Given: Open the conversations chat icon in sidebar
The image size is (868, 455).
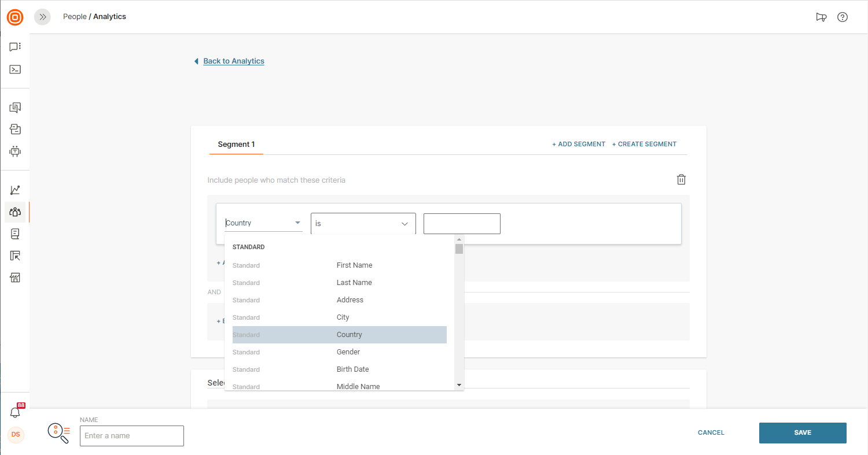Looking at the screenshot, I should coord(15,47).
